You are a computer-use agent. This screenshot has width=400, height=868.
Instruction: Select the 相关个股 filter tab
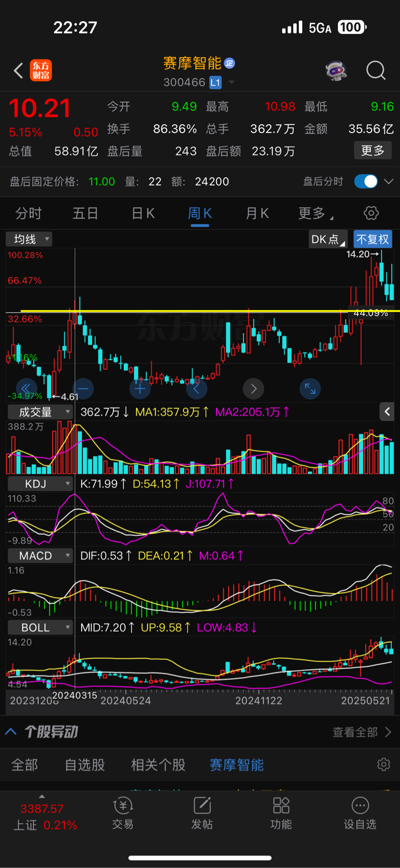pyautogui.click(x=158, y=765)
